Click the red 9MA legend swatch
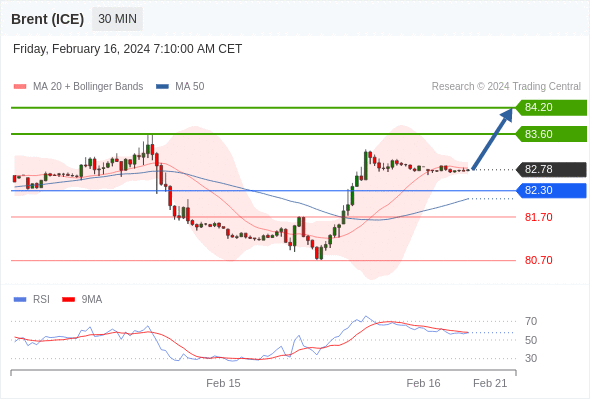590x400 pixels. point(68,300)
